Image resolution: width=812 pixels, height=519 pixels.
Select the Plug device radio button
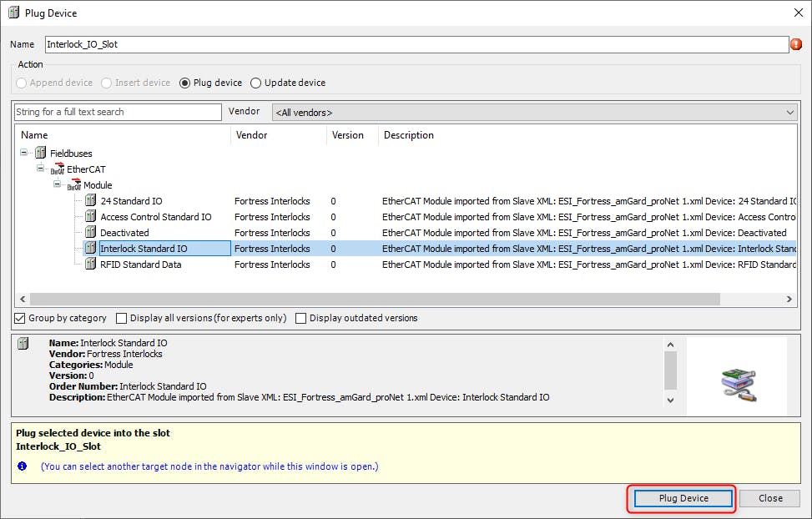[185, 83]
